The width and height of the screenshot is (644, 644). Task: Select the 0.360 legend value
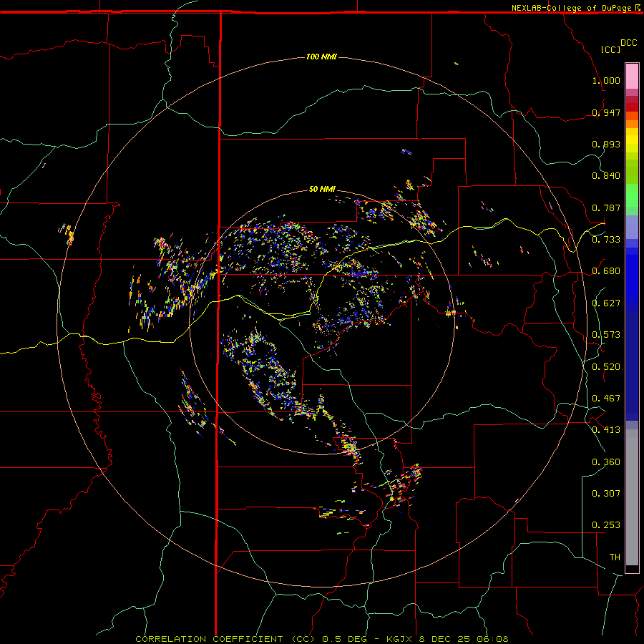[606, 462]
